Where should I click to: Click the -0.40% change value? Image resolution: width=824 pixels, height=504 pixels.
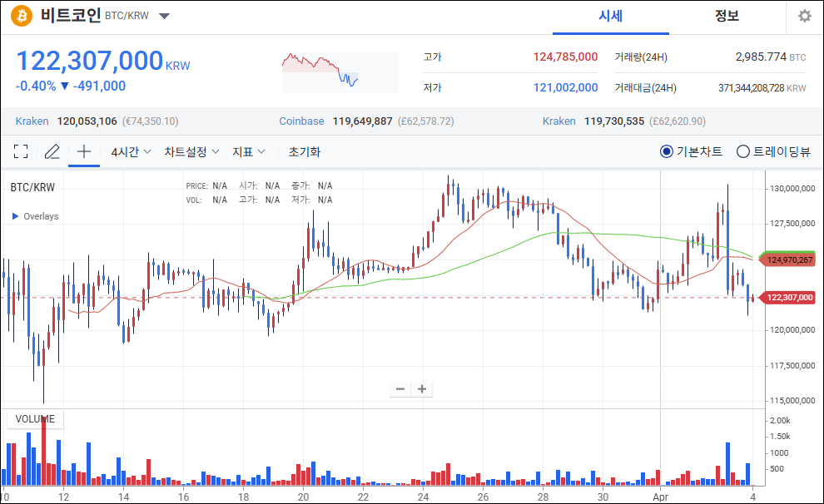(36, 86)
